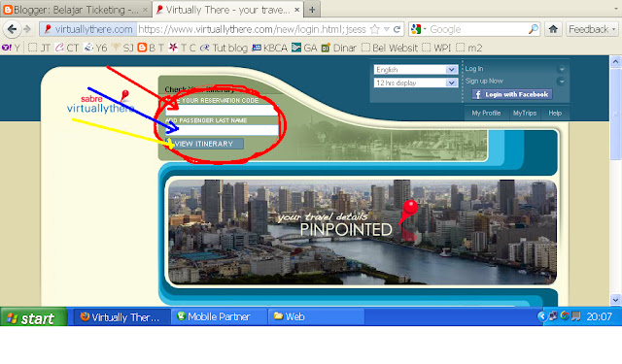Switch to the Blogger: Belajar Ticketing tab
This screenshot has width=622, height=364.
tap(76, 10)
